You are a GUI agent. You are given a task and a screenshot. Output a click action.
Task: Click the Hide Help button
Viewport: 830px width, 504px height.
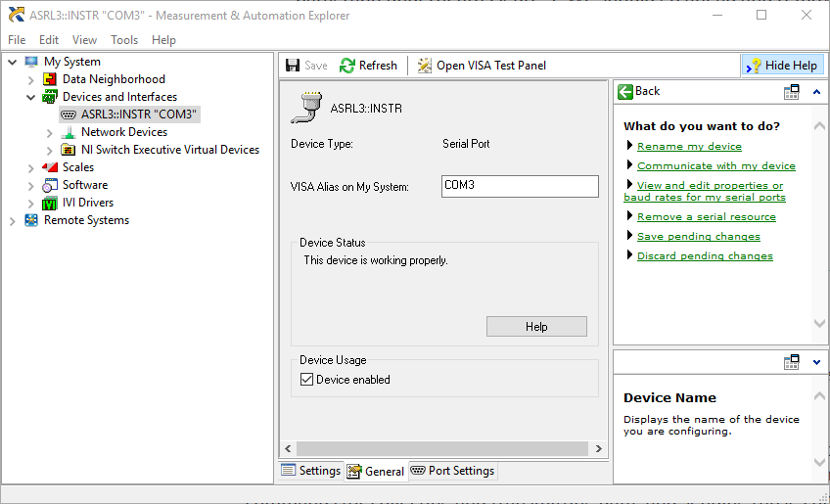tap(782, 66)
